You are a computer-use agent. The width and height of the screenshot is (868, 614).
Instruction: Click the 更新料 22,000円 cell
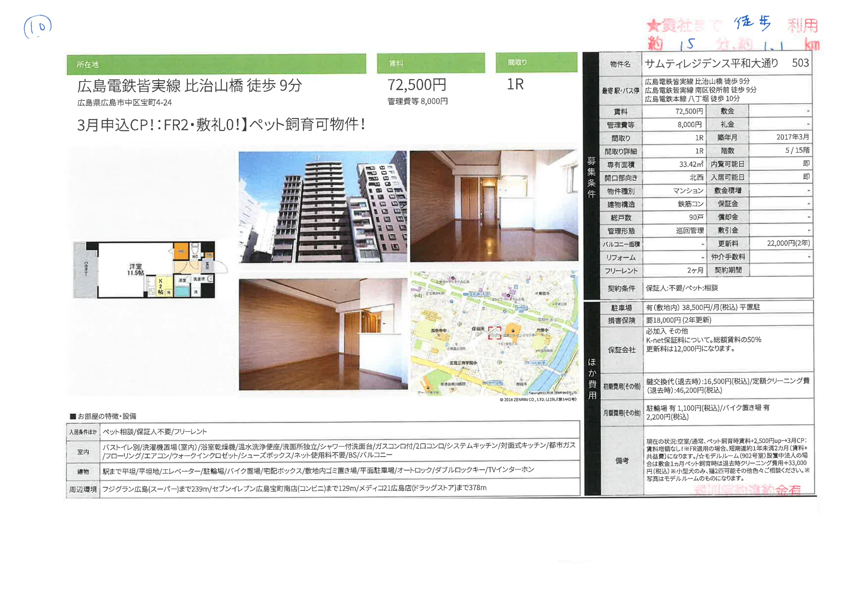coord(788,243)
